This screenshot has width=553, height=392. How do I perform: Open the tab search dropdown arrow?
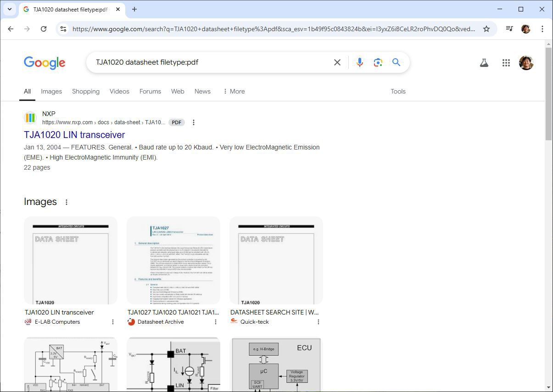click(x=9, y=9)
